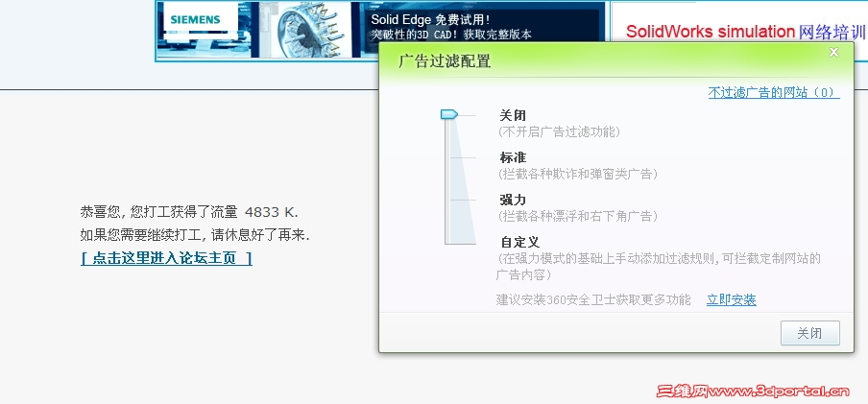Select the 关闭 filter level label
The width and height of the screenshot is (868, 404).
pyautogui.click(x=513, y=116)
